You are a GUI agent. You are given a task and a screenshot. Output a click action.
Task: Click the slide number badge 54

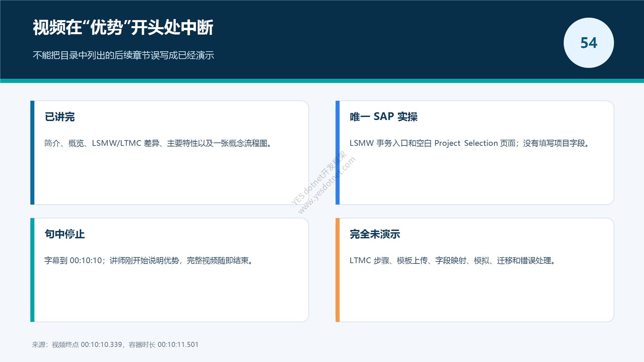click(589, 43)
